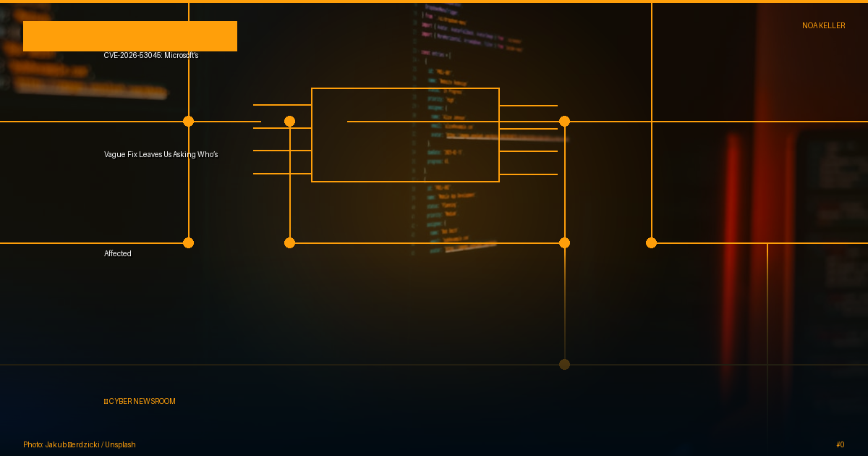
Task: Select the word Affected
Action: pos(117,253)
